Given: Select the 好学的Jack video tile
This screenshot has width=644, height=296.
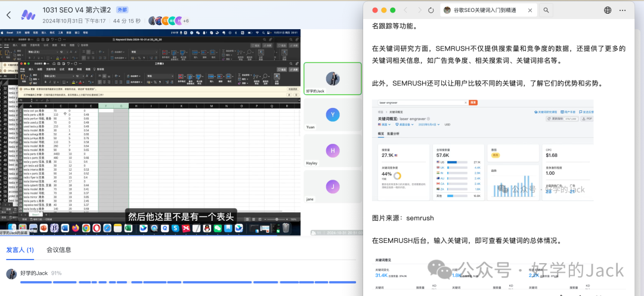Looking at the screenshot, I should [x=333, y=79].
